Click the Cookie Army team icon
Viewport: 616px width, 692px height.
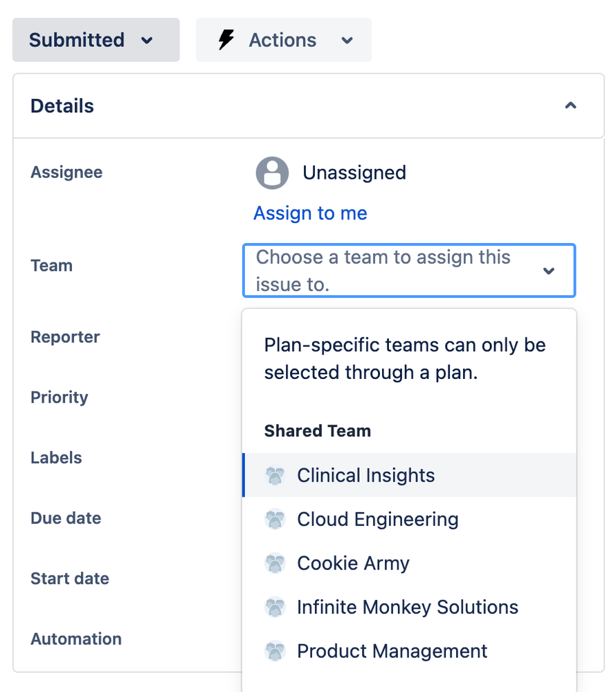pos(275,563)
